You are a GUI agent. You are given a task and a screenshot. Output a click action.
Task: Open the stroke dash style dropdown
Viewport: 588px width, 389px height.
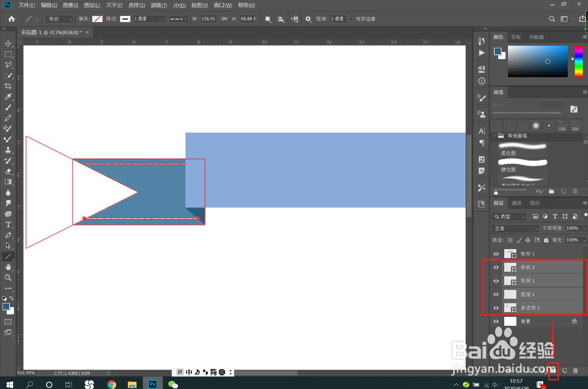(x=179, y=19)
